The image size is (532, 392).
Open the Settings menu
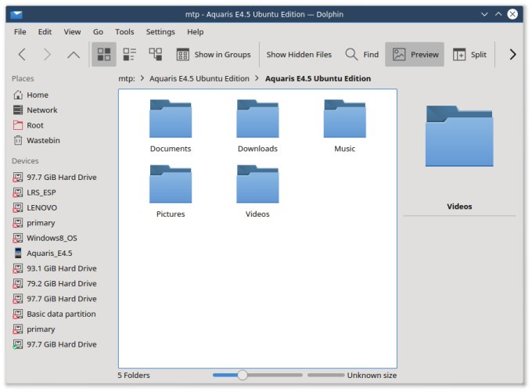[160, 32]
